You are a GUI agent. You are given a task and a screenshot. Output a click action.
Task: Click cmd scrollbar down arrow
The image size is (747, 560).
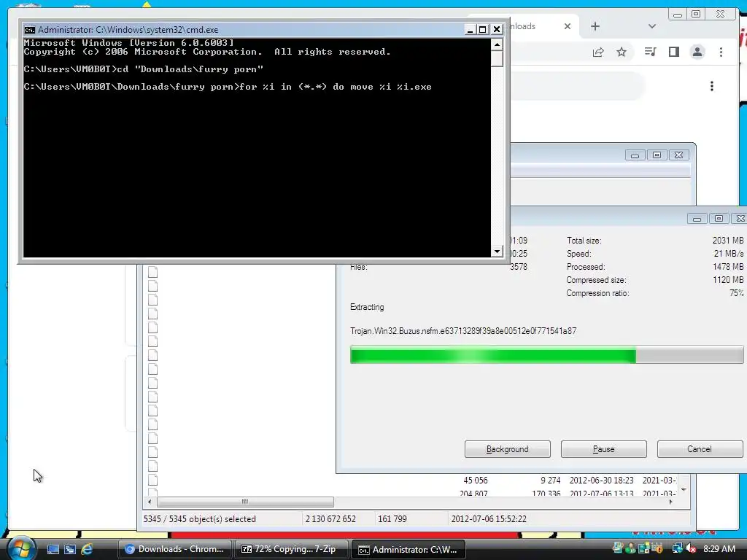coord(497,251)
